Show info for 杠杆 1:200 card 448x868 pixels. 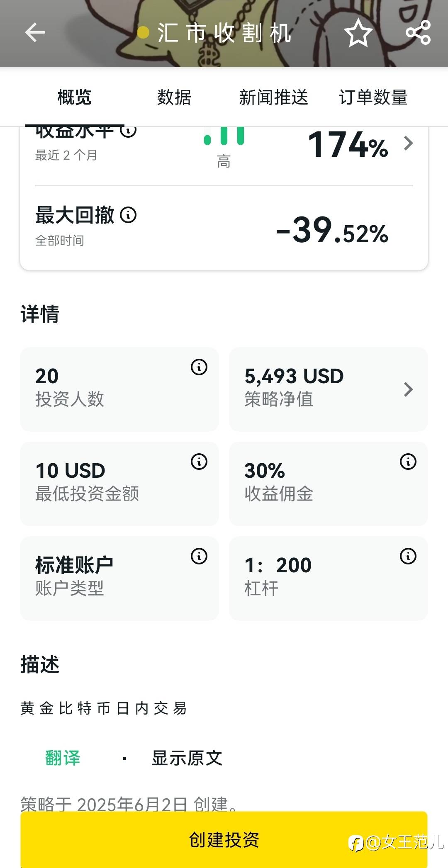tap(408, 556)
